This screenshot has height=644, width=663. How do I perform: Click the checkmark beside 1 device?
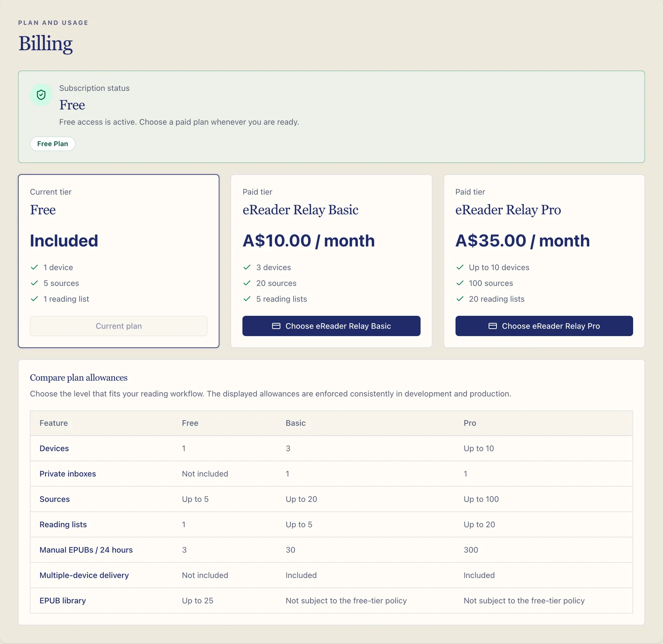(x=34, y=267)
